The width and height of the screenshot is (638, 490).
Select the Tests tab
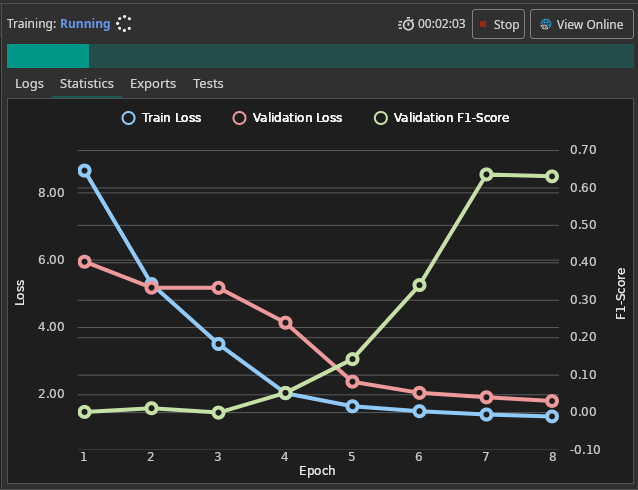click(208, 84)
